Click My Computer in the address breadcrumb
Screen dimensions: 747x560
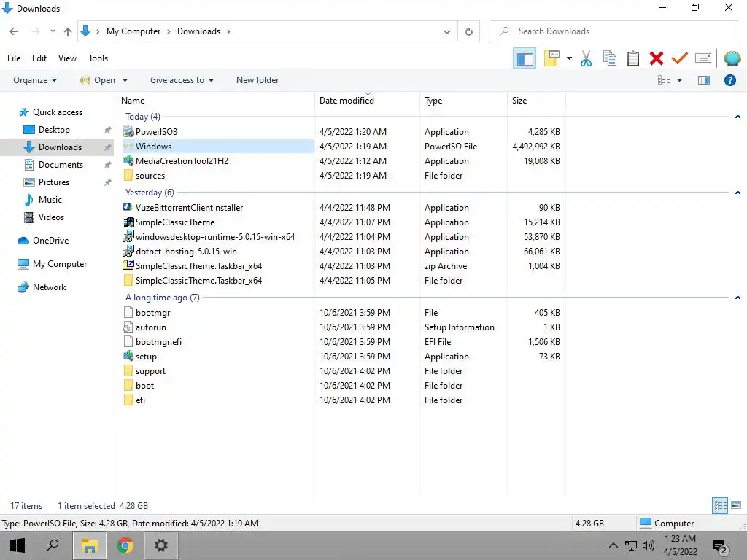[133, 31]
